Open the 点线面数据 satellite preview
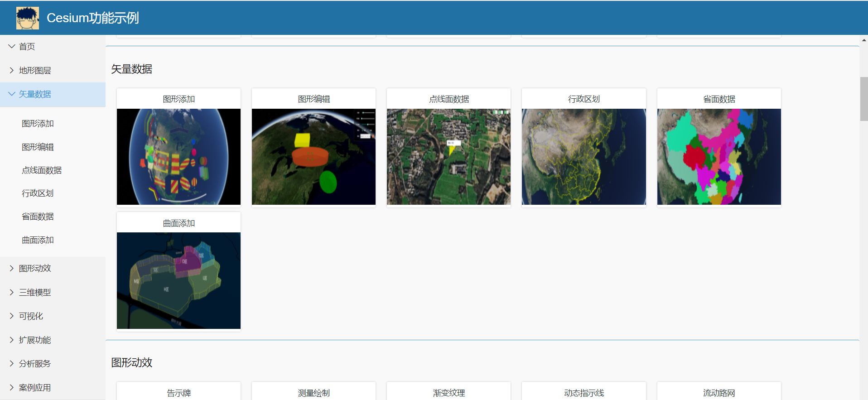 tap(448, 156)
